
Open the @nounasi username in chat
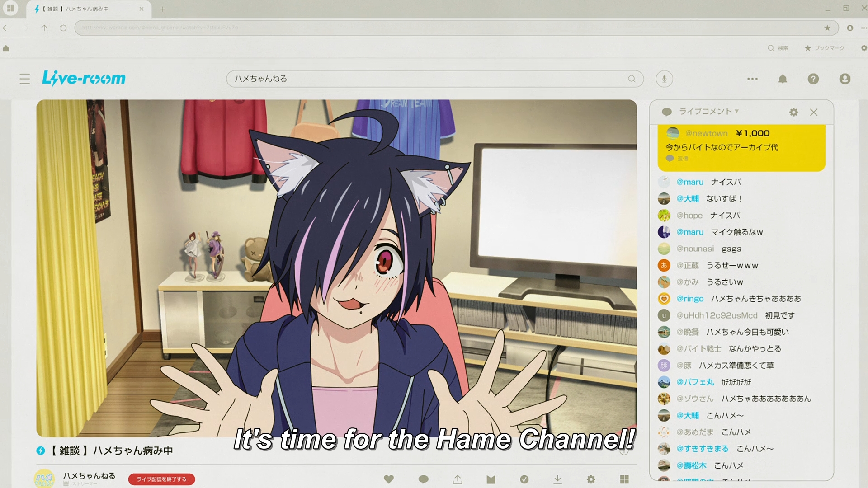(695, 249)
